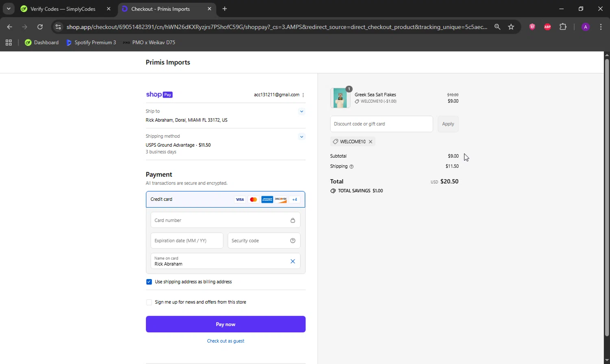Click the Greek Sea Salt Flakes thumbnail
610x364 pixels.
coord(340,98)
